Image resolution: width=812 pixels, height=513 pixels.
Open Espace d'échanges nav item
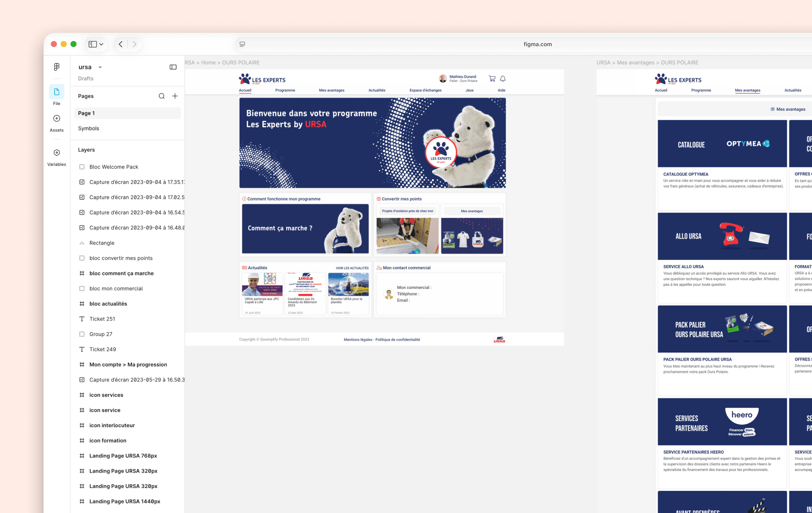click(425, 90)
